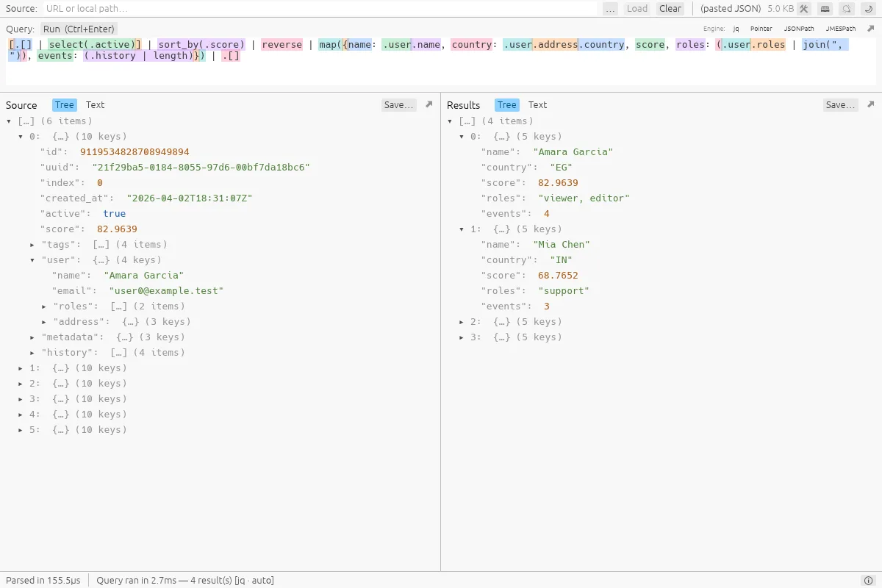This screenshot has width=882, height=588.
Task: Collapse the Results root array (4 items)
Action: tap(450, 121)
